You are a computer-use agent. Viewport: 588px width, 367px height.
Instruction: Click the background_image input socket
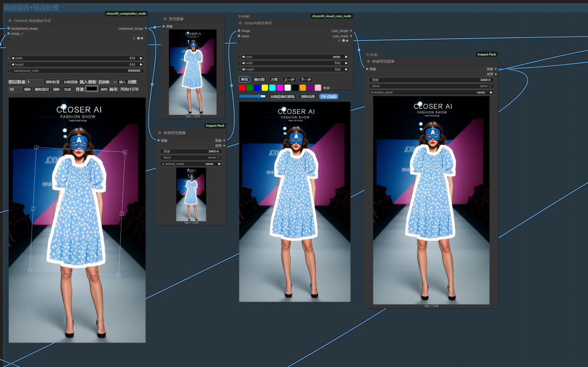[x=9, y=28]
